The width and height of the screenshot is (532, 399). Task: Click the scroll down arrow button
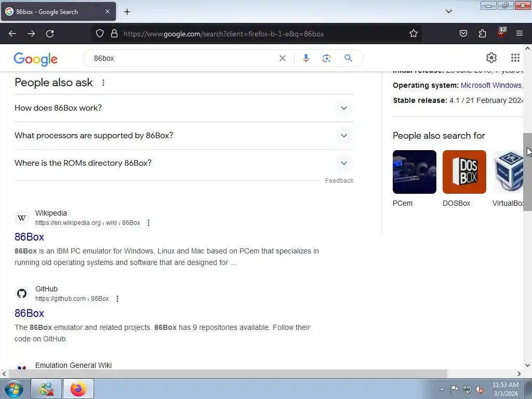tap(527, 365)
